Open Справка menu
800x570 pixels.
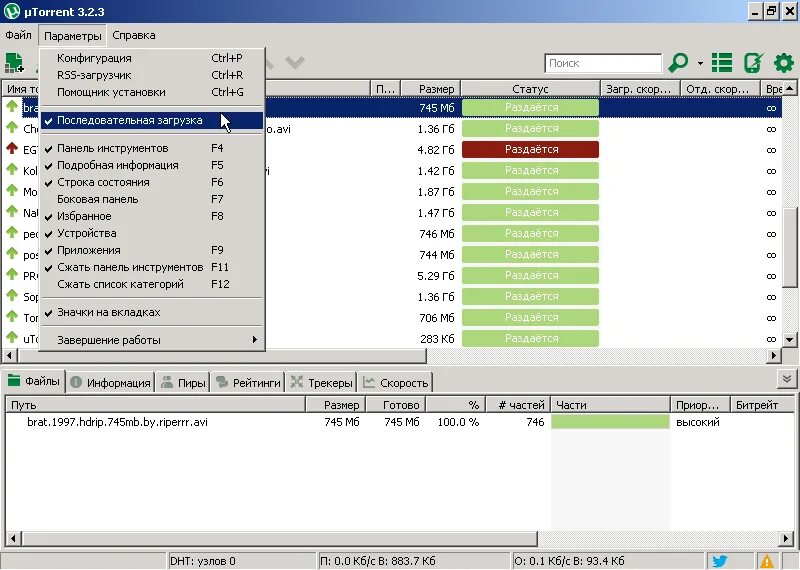coord(134,35)
